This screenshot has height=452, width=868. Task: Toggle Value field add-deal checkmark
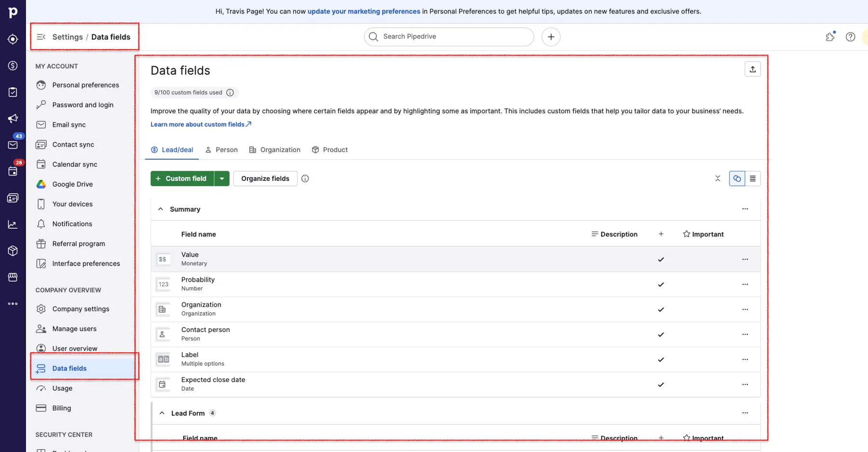point(661,260)
